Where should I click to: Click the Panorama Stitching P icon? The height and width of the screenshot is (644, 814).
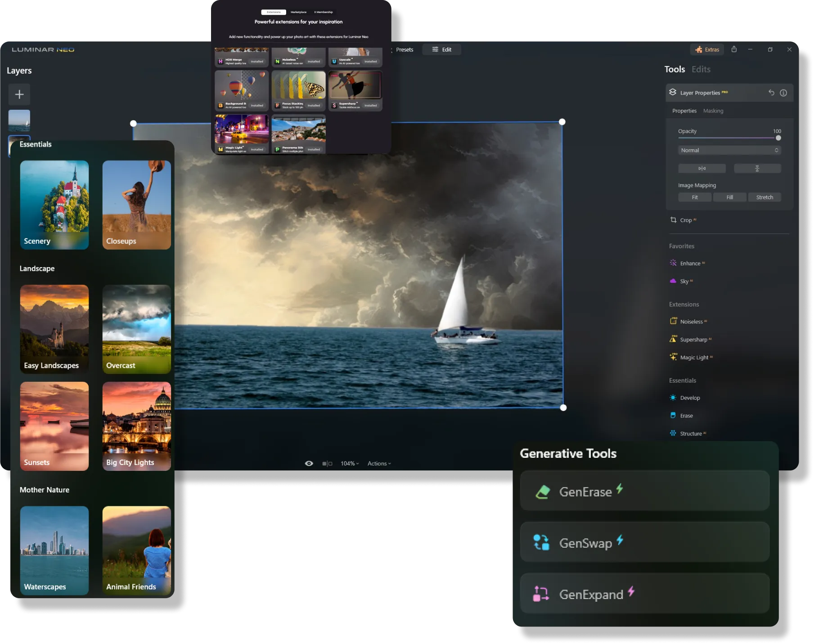coord(277,149)
